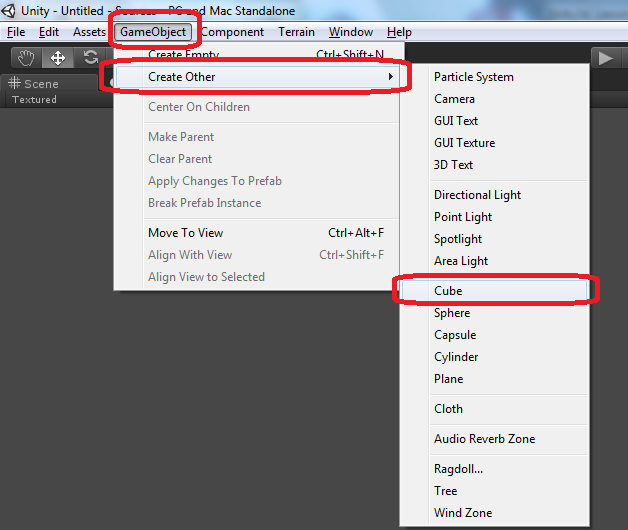Click the Unity logo in title bar
Screen dimensions: 628x530
(x=8, y=11)
